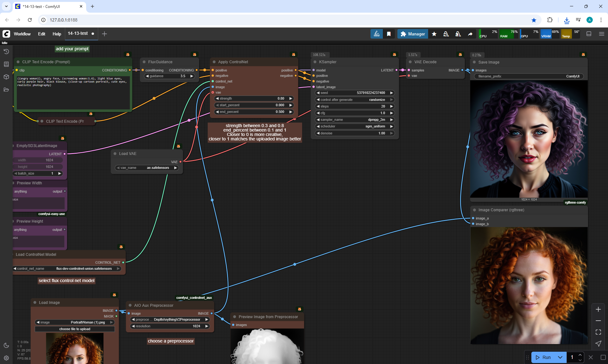Open the Manager button
Screen dimensions: 608x364
coord(413,34)
